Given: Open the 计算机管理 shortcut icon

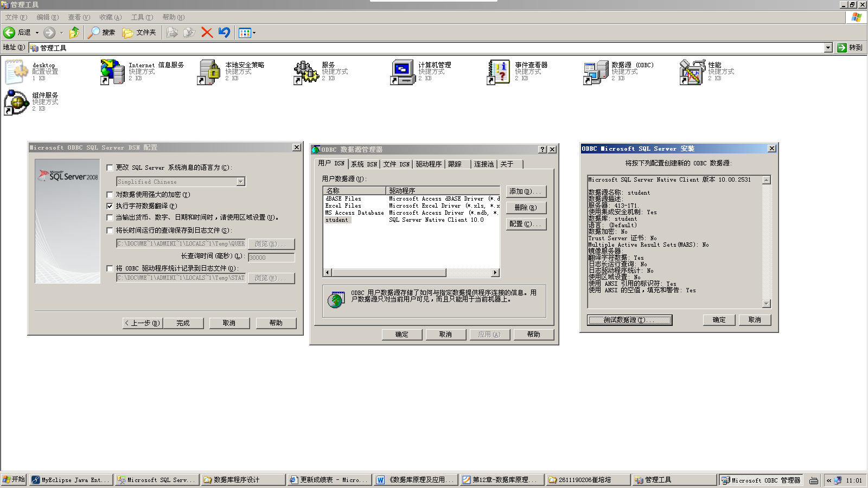Looking at the screenshot, I should click(403, 72).
